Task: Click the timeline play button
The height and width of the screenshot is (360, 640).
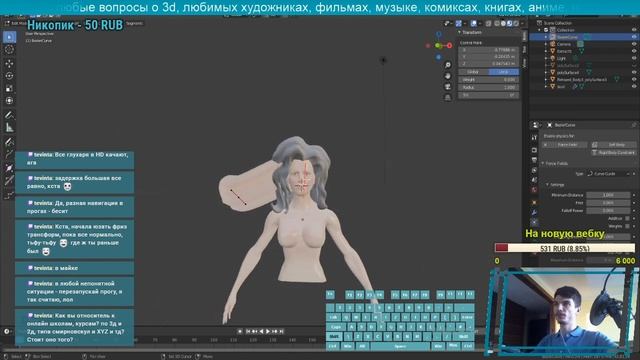Action: click(x=268, y=331)
